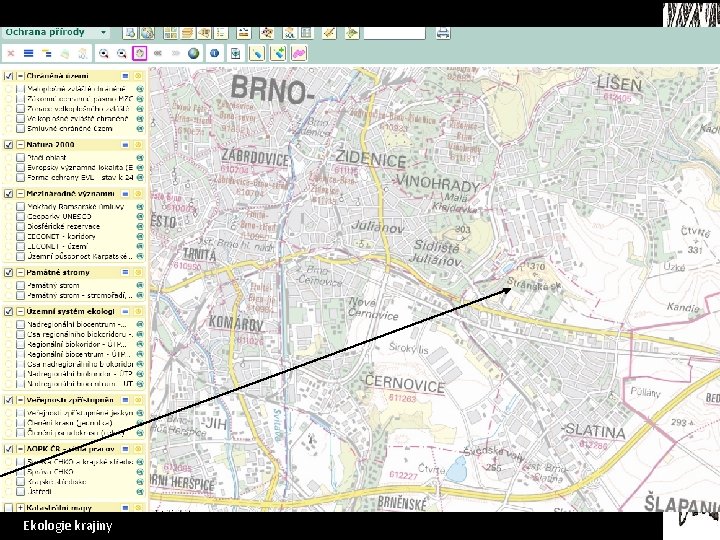The width and height of the screenshot is (720, 540).
Task: Click the zoom out magnifier tool
Action: pos(121,53)
